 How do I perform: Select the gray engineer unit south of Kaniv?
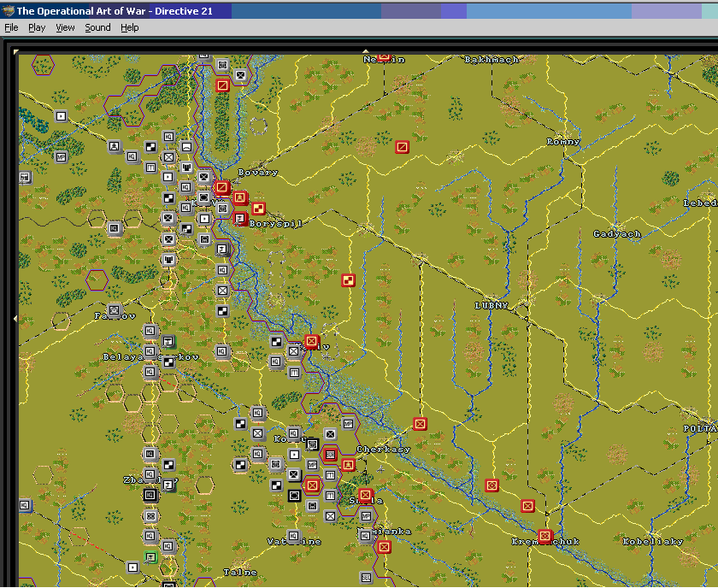tap(294, 373)
